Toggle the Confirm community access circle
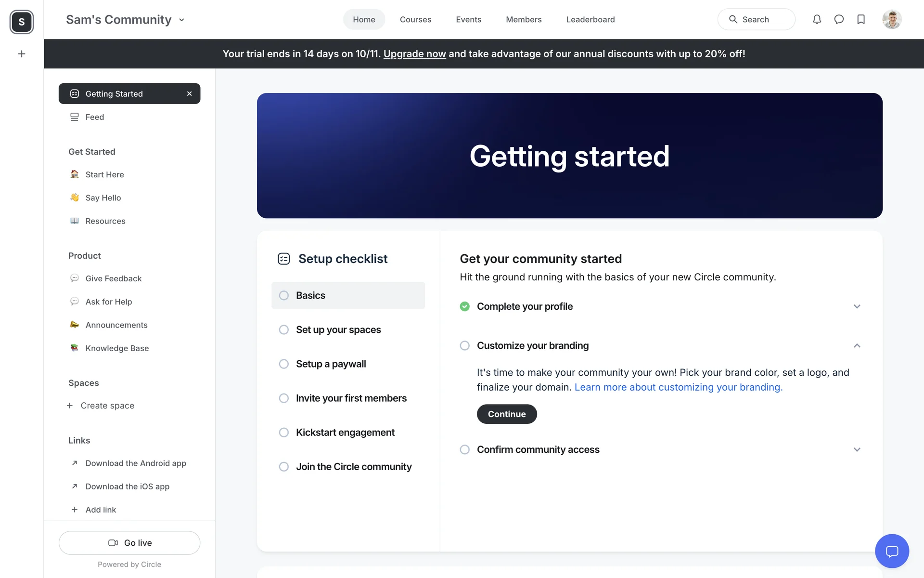Screen dimensions: 924x578 tap(464, 449)
